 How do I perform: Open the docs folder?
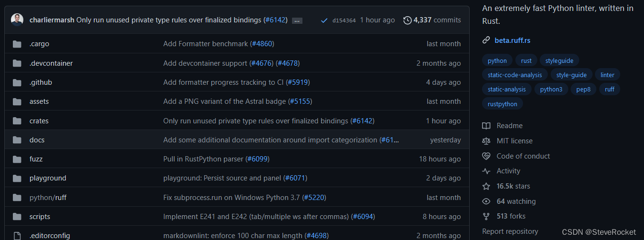pos(37,140)
